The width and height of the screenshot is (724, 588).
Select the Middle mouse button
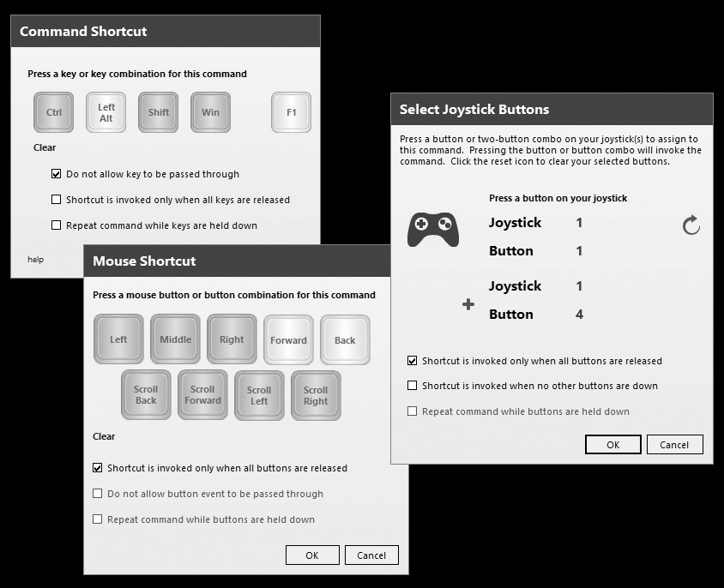[x=175, y=339]
